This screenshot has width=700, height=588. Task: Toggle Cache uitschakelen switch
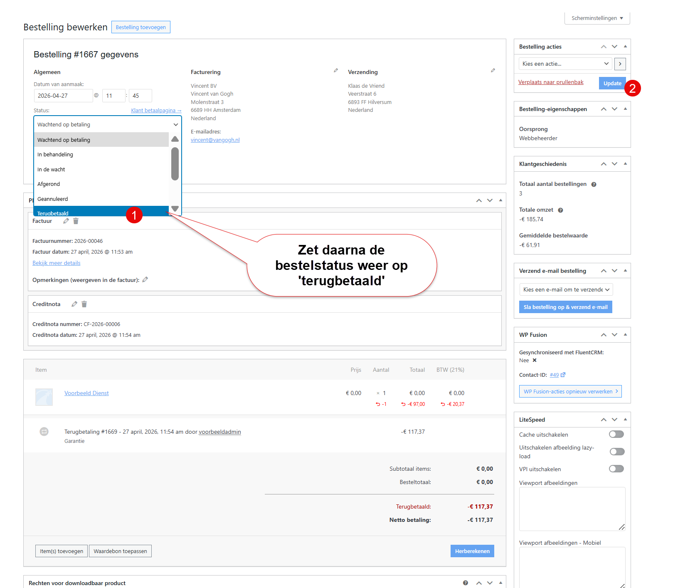[616, 434]
